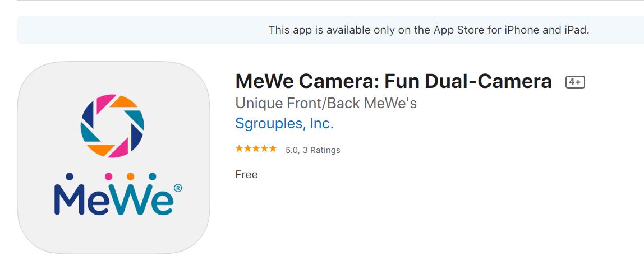Click the pink dot above the MeWe wordmark

tap(109, 176)
